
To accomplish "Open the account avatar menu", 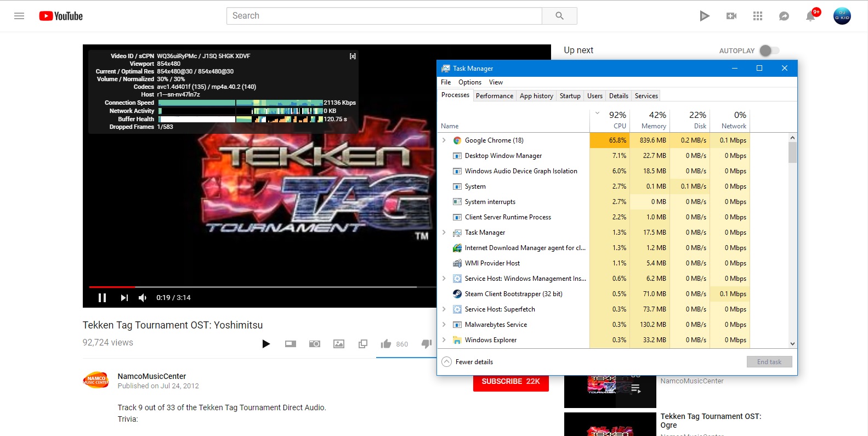I will point(842,16).
